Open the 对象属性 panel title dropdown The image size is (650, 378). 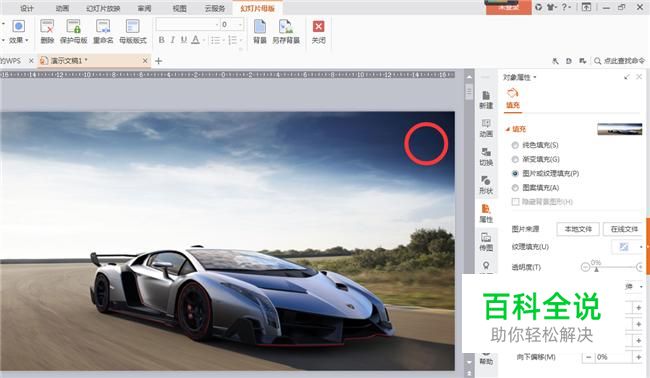coord(535,77)
